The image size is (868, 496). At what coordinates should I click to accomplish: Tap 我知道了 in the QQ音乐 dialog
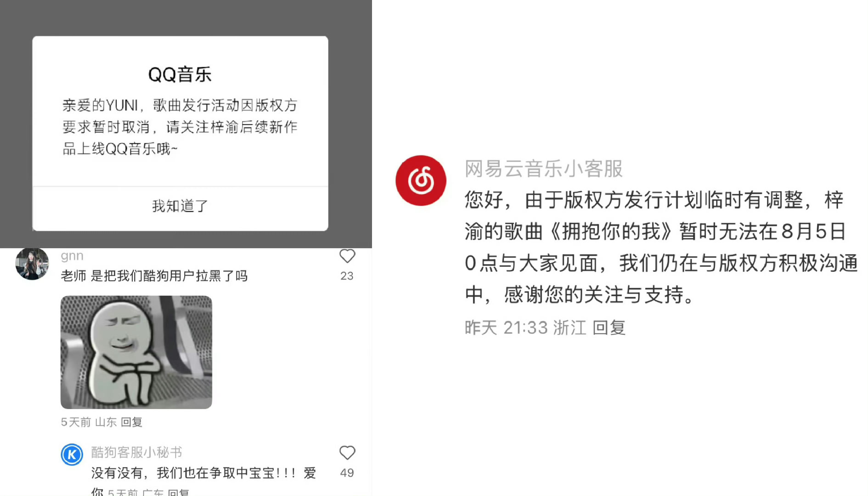tap(180, 206)
